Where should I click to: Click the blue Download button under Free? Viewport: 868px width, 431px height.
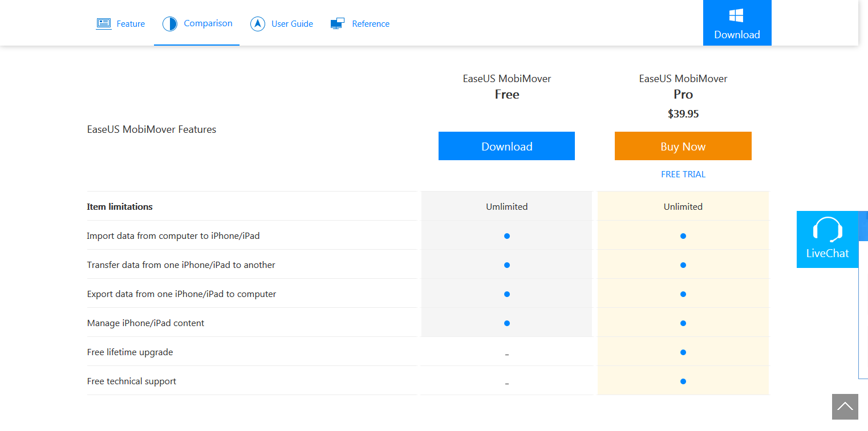[x=506, y=146]
